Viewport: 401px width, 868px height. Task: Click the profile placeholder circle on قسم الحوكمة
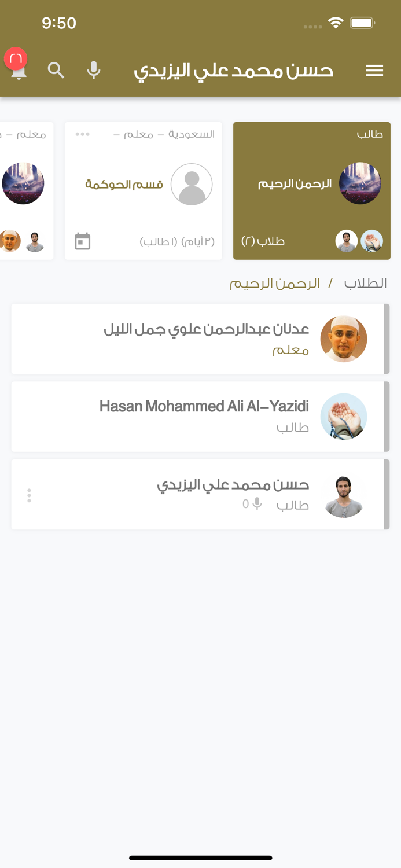[x=192, y=183]
